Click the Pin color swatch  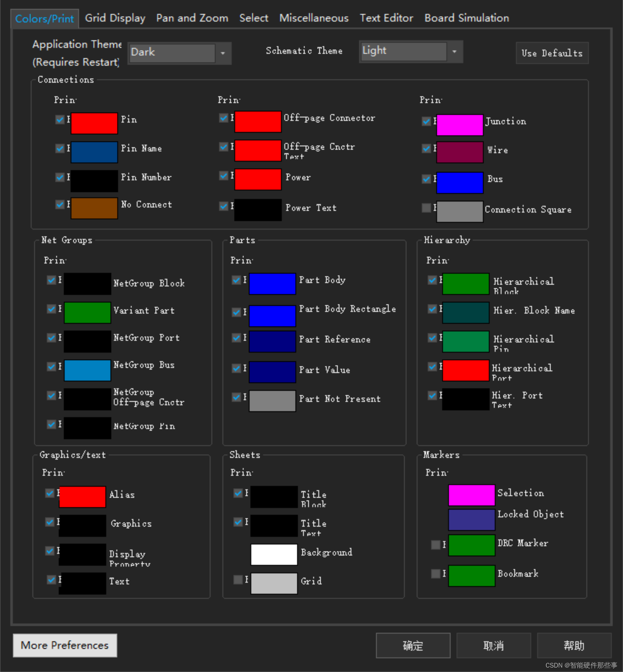pyautogui.click(x=94, y=123)
